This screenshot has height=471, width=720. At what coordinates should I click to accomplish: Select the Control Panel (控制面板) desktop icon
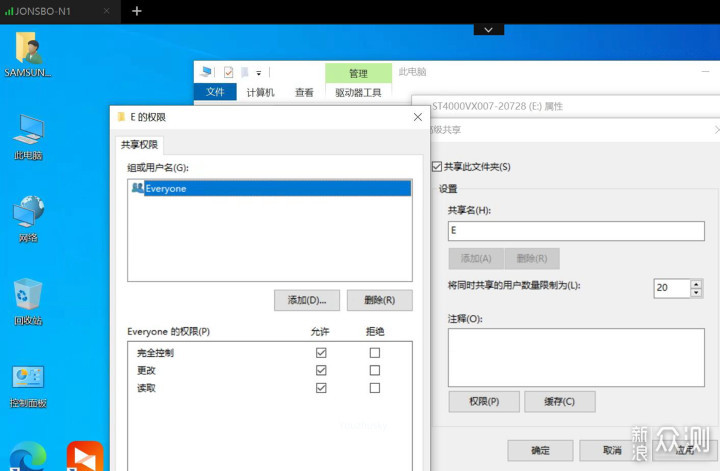click(x=28, y=386)
